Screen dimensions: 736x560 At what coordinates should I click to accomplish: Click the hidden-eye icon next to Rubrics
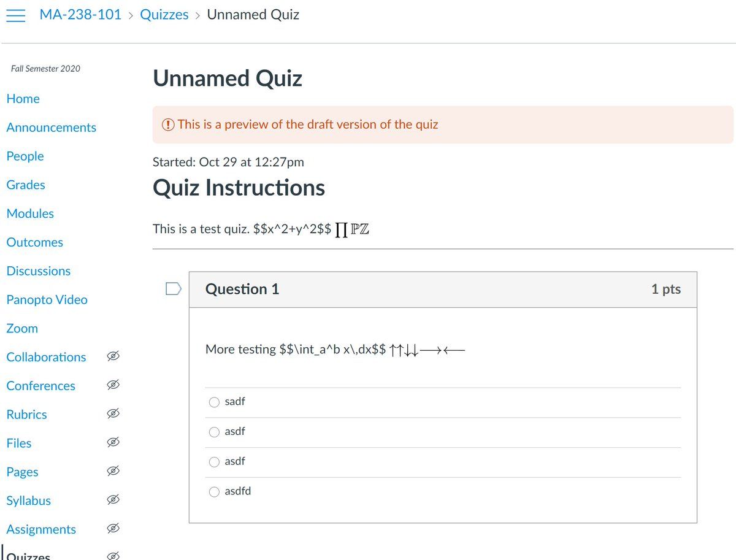[112, 415]
